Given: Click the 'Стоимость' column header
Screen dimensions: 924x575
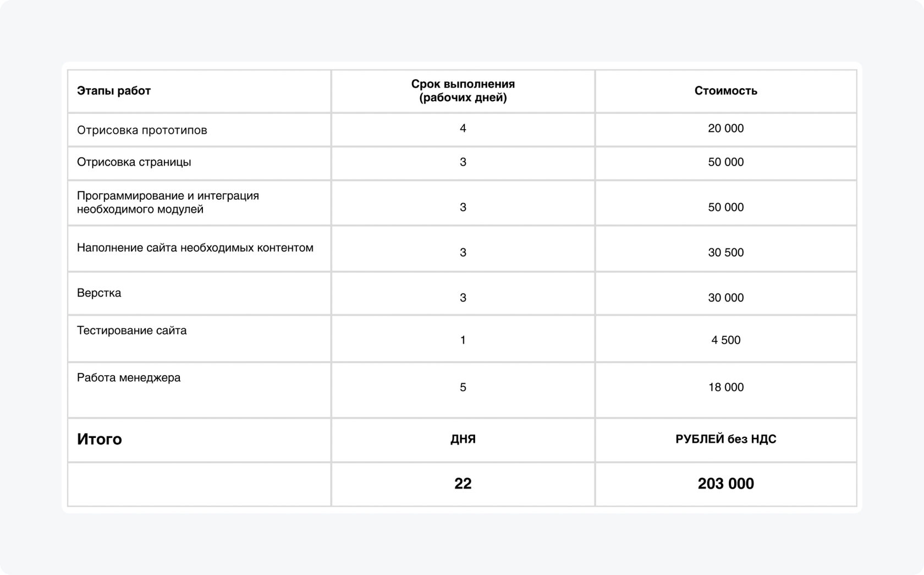Looking at the screenshot, I should [x=726, y=91].
